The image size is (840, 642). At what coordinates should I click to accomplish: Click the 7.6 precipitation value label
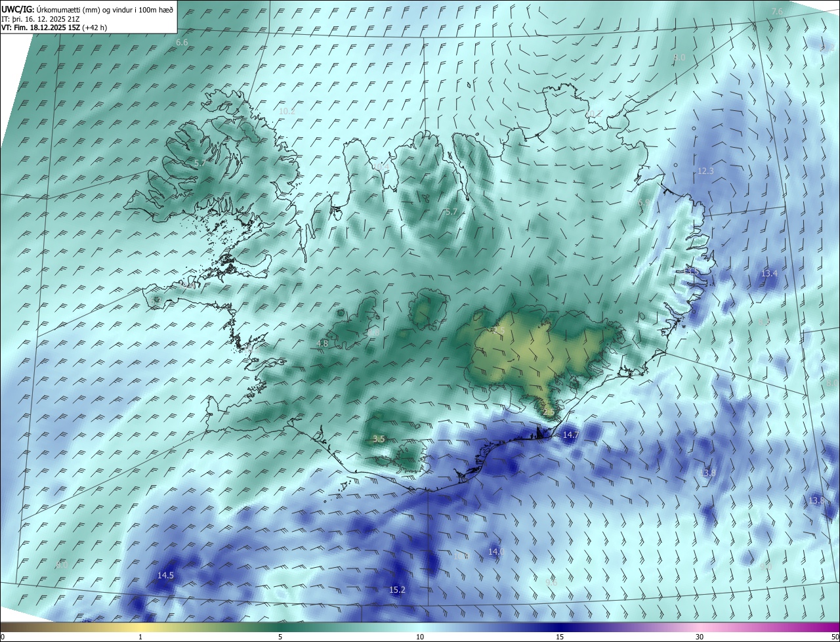tap(778, 12)
